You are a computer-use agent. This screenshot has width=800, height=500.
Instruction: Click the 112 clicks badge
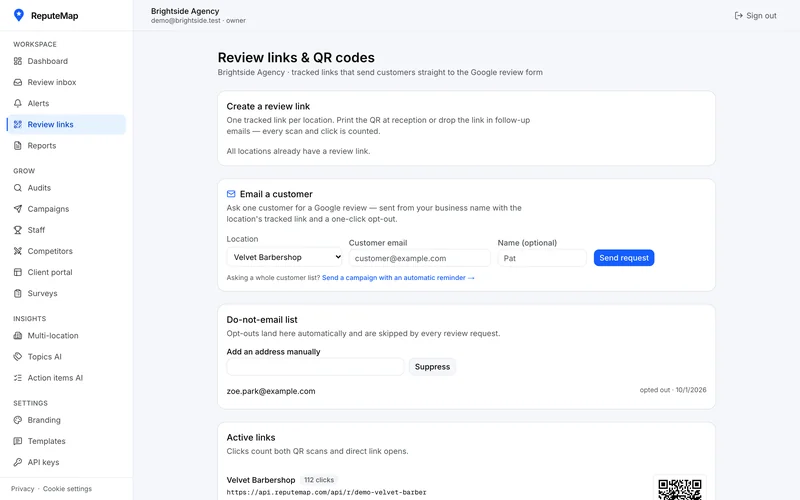pos(319,480)
